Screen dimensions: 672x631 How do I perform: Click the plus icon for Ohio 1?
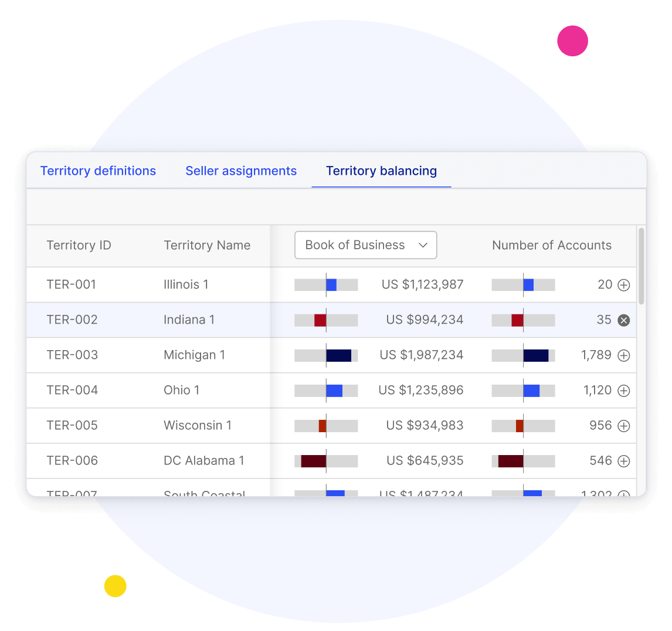coord(624,391)
